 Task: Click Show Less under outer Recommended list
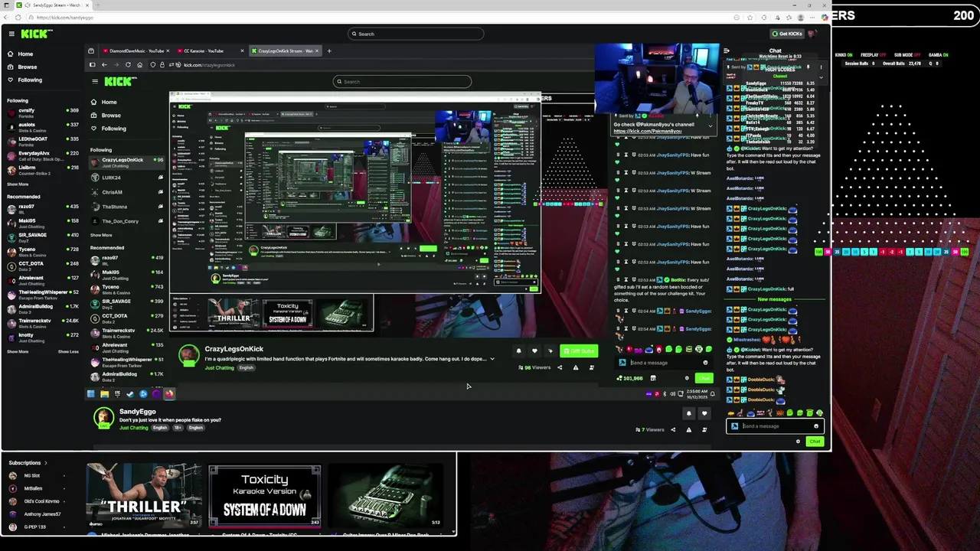point(68,351)
